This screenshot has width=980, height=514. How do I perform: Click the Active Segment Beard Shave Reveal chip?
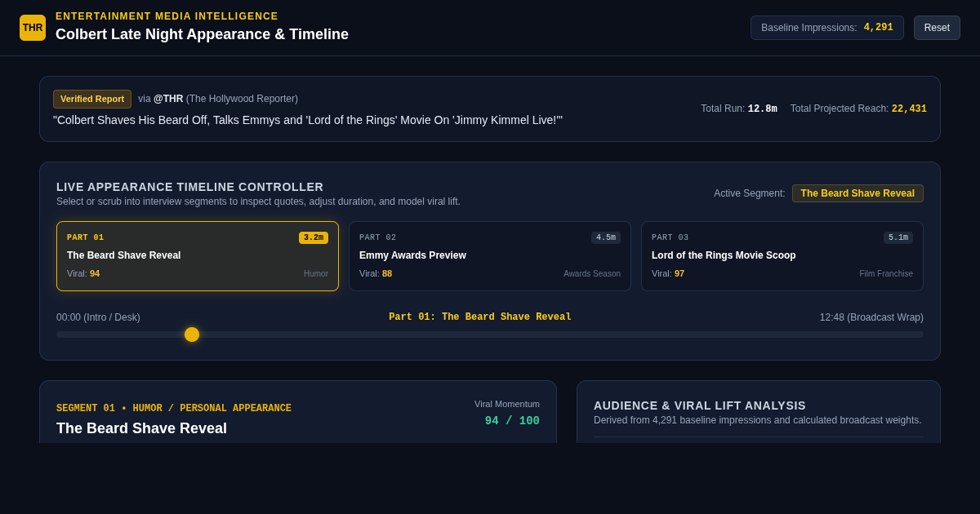pos(857,193)
